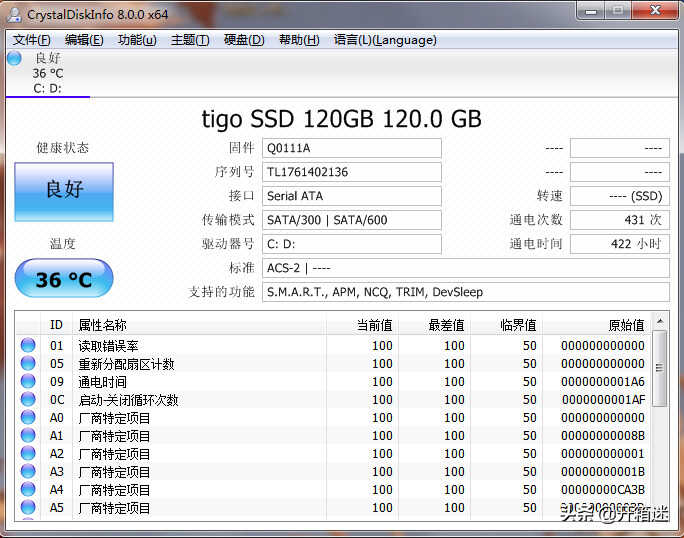The image size is (684, 538).
Task: Select the 通电时间 attribute row in the table
Action: click(333, 382)
